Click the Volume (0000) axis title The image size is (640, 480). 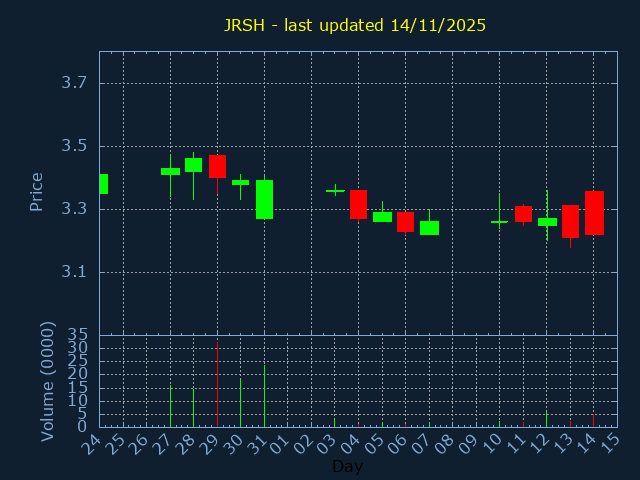tap(47, 381)
